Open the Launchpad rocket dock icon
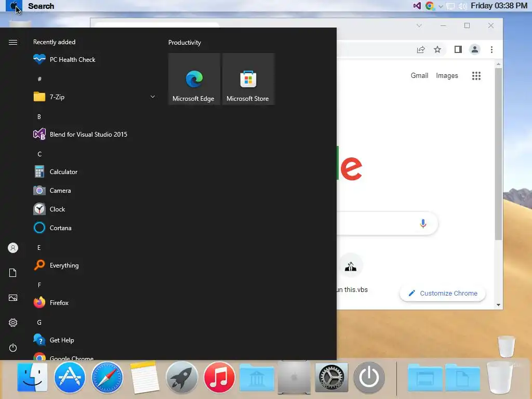This screenshot has height=399, width=532. (x=182, y=377)
